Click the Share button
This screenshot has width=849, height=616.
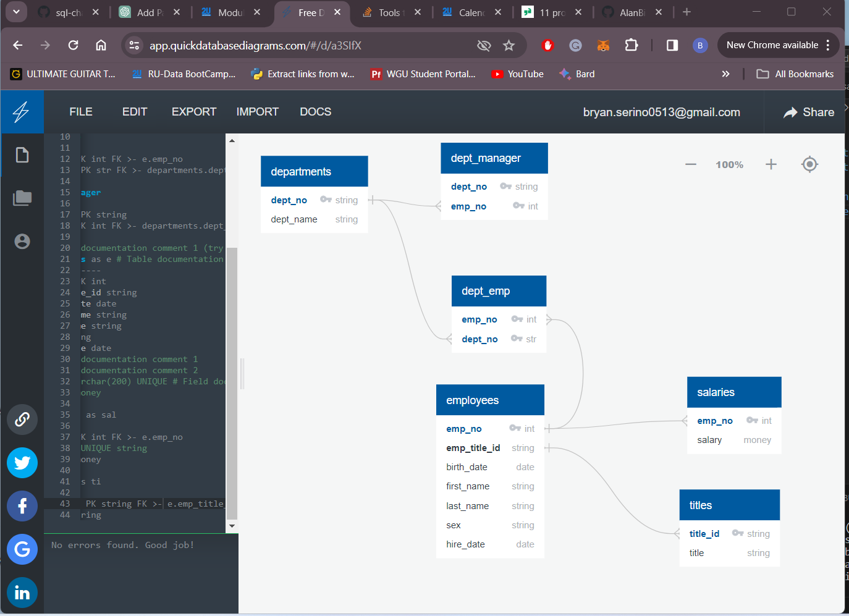[809, 112]
